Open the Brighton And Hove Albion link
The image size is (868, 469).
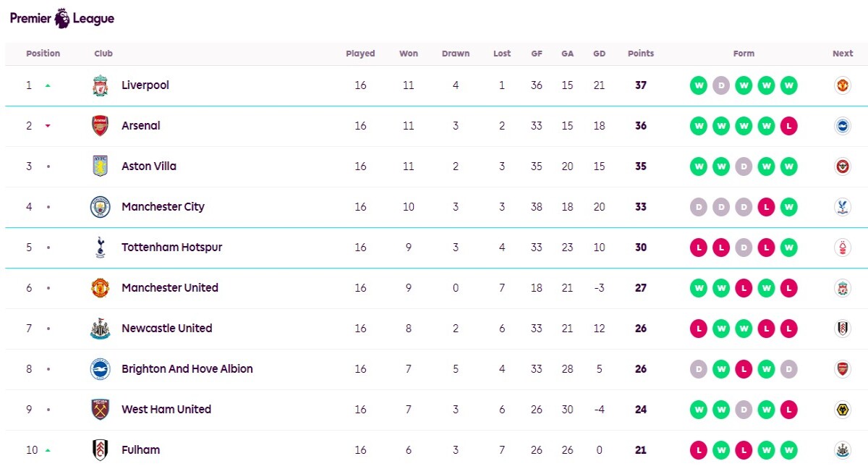point(187,369)
